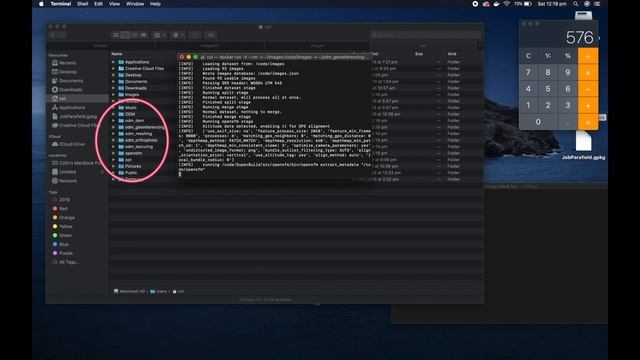Select Blue tag in sidebar
The width and height of the screenshot is (640, 360).
pos(60,244)
